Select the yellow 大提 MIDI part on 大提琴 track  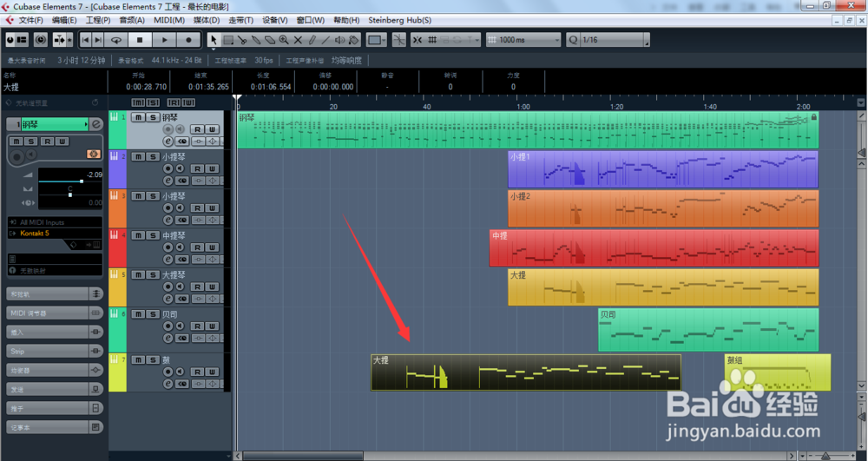coord(663,287)
